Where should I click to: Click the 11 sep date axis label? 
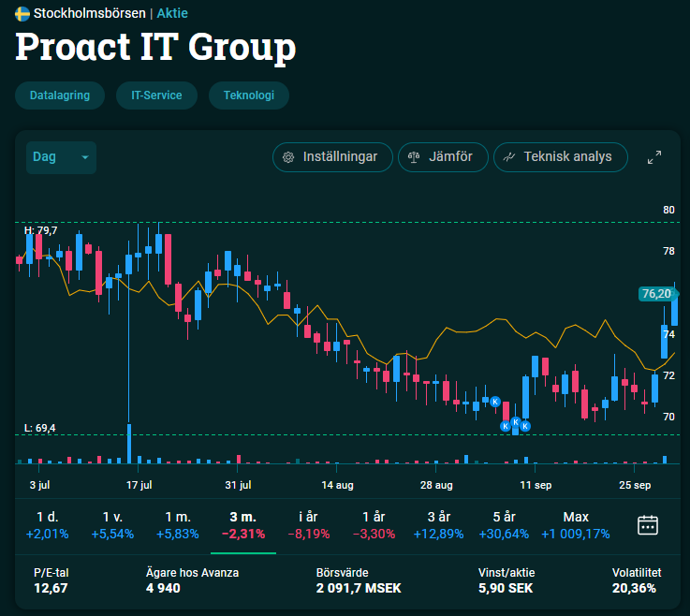[536, 485]
